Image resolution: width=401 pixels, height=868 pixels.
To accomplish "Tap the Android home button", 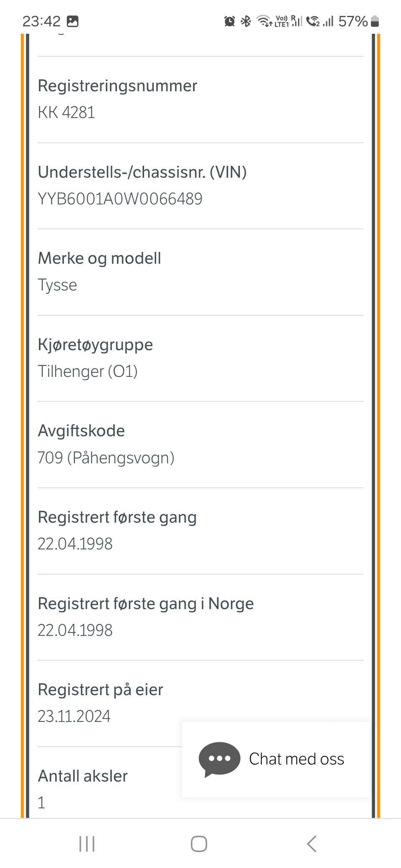I will coord(199,844).
